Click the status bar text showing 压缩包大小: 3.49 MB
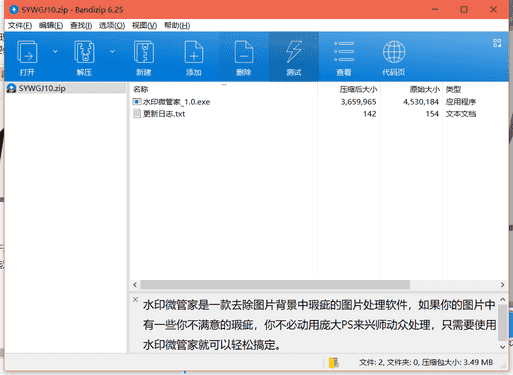Screen dimensions: 513x375 (457, 362)
